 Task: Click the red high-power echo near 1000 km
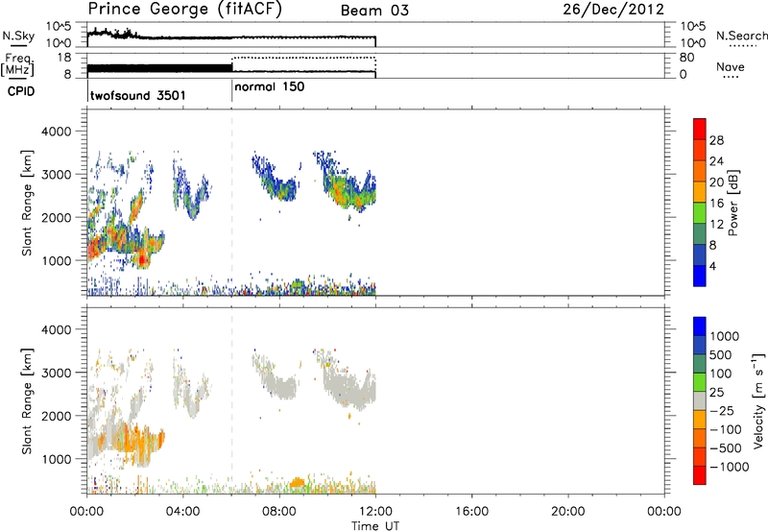[x=142, y=258]
